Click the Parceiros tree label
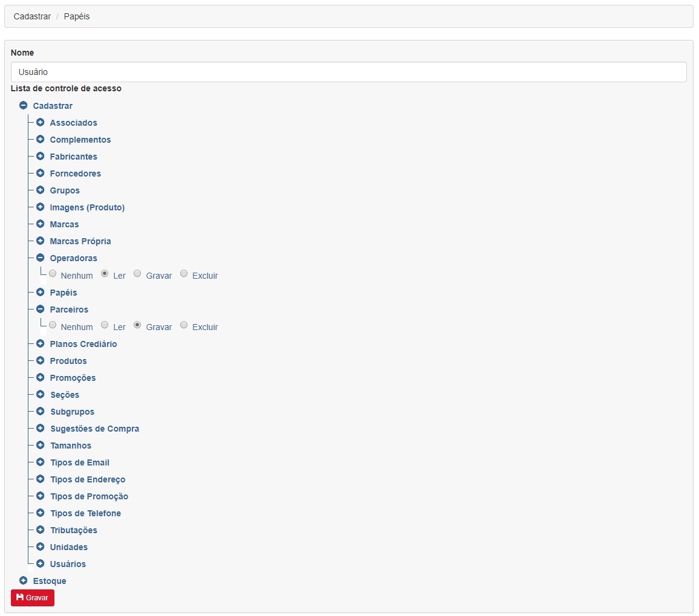 (69, 310)
